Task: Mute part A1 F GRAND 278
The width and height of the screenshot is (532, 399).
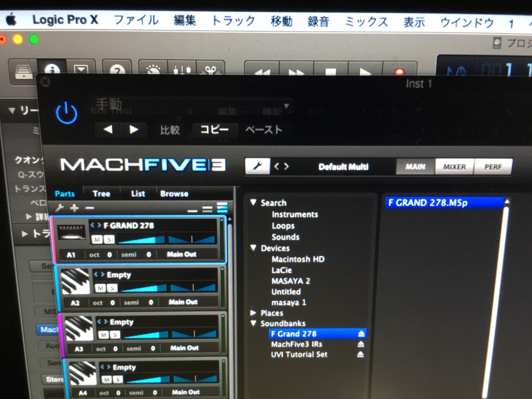Action: [97, 239]
